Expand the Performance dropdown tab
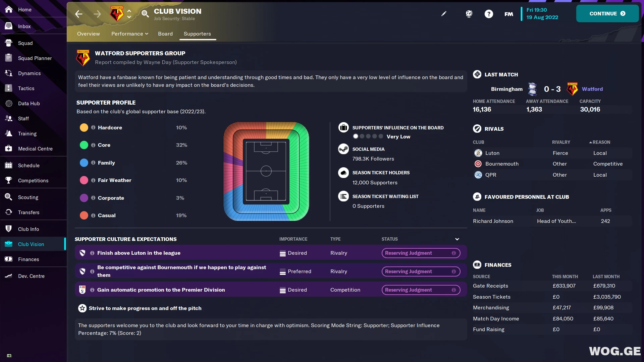The width and height of the screenshot is (644, 362). [129, 34]
